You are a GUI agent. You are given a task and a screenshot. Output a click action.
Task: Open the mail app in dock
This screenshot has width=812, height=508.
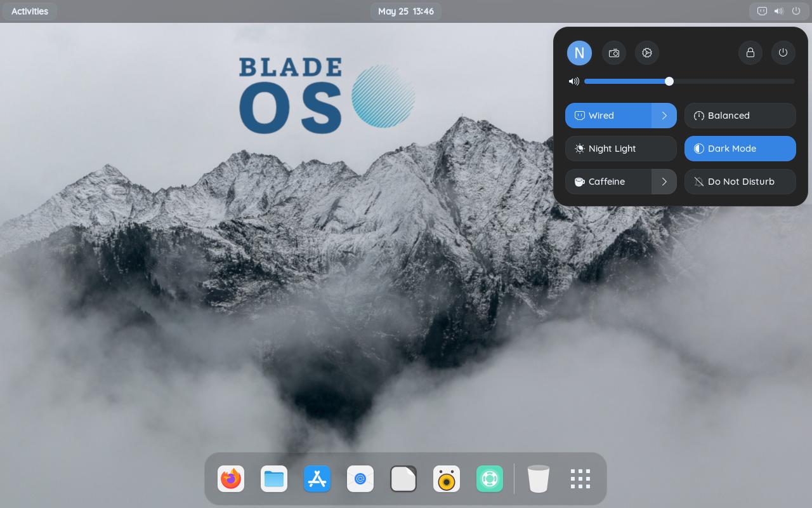[360, 479]
